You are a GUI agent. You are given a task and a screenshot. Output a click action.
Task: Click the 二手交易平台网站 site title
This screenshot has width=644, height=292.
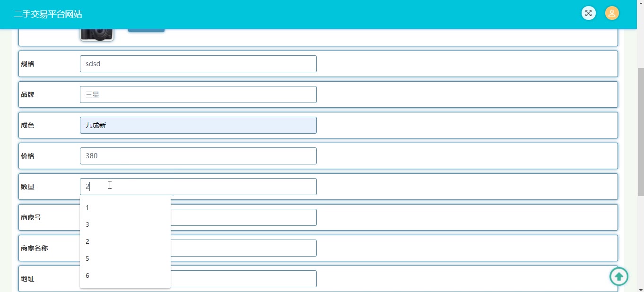48,14
